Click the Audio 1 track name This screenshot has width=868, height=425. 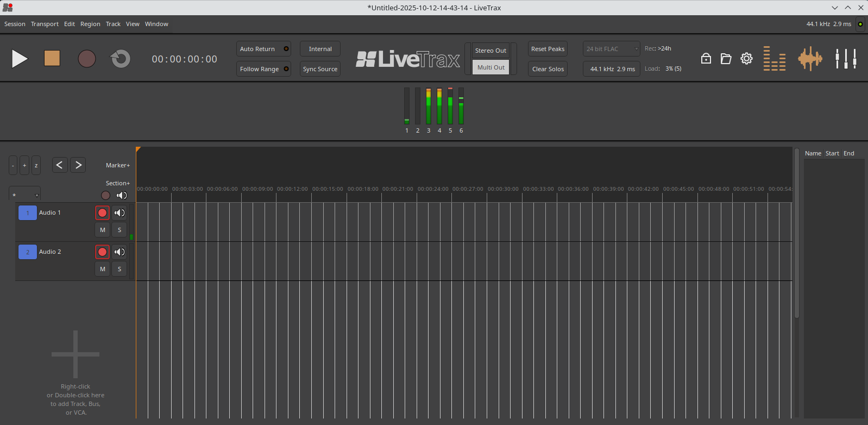coord(50,212)
